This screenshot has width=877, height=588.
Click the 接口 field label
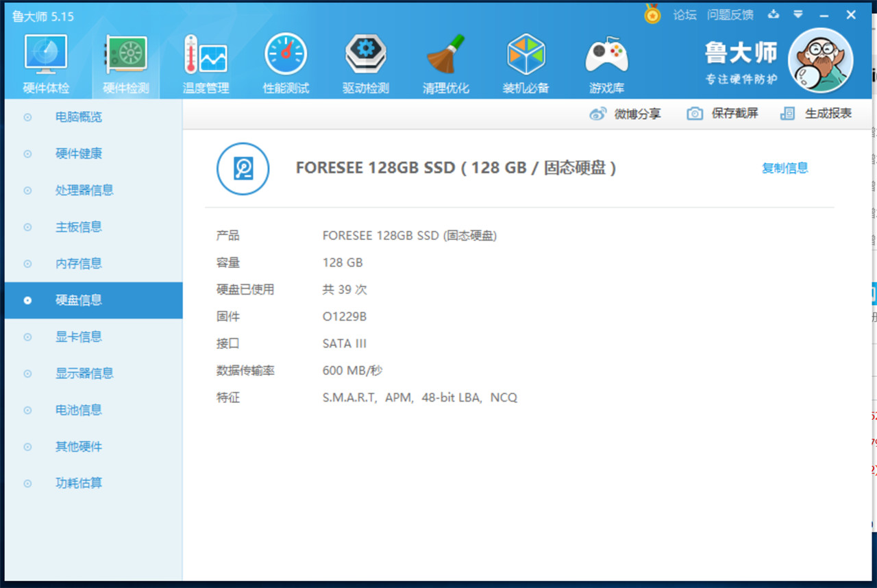tap(228, 344)
